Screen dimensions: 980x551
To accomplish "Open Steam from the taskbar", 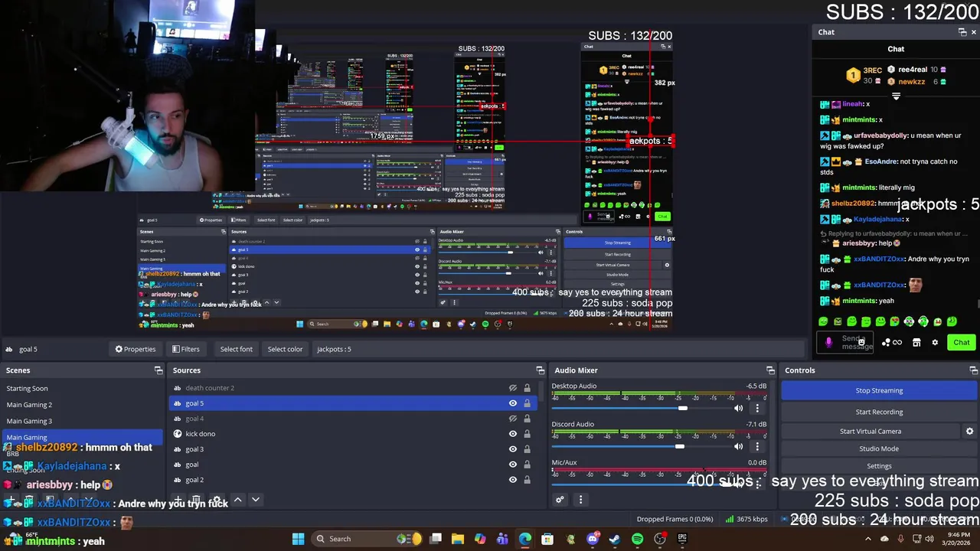I will [x=615, y=539].
